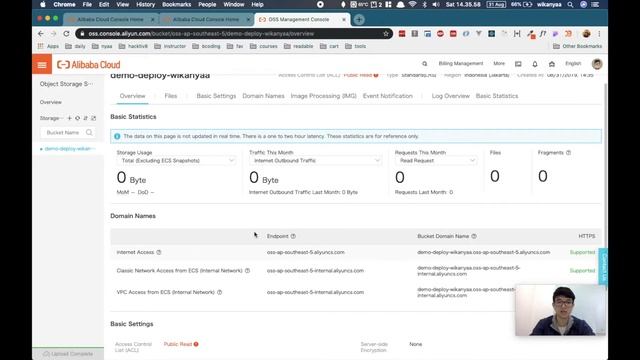Select the Overview tab of the bucket
The height and width of the screenshot is (360, 640).
click(x=132, y=96)
